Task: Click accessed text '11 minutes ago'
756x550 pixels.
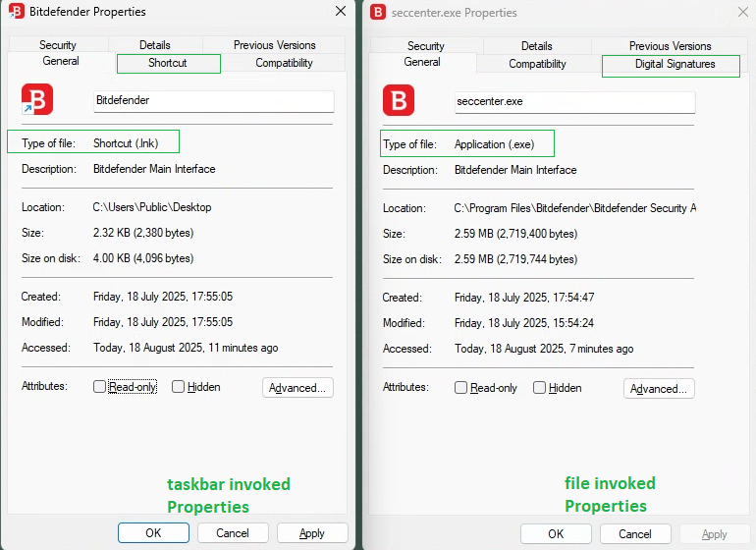Action: pos(243,348)
